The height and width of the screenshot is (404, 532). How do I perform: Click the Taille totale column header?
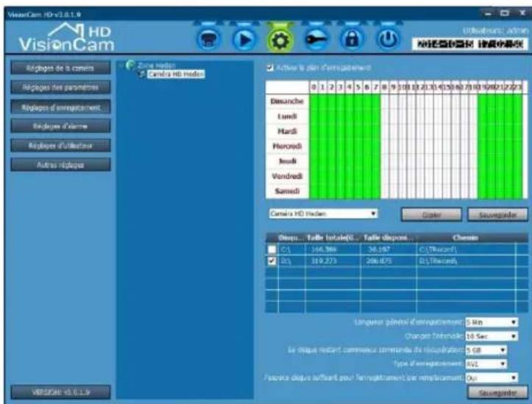(333, 238)
